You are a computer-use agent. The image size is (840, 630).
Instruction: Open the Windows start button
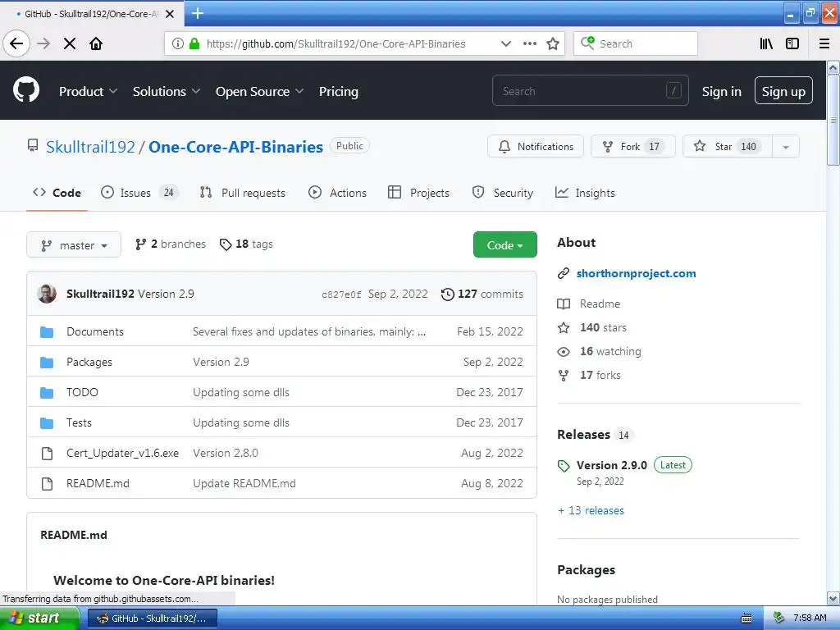pyautogui.click(x=39, y=619)
